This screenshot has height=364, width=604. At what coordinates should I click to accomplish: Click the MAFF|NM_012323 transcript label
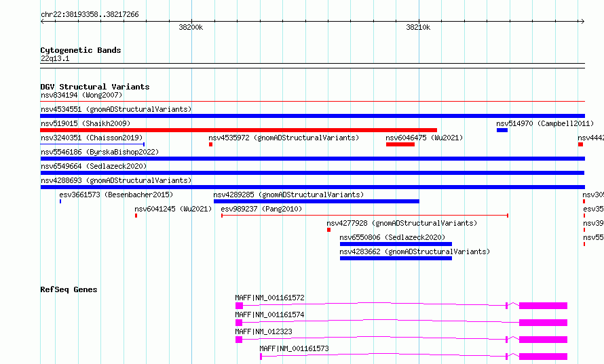click(x=263, y=331)
